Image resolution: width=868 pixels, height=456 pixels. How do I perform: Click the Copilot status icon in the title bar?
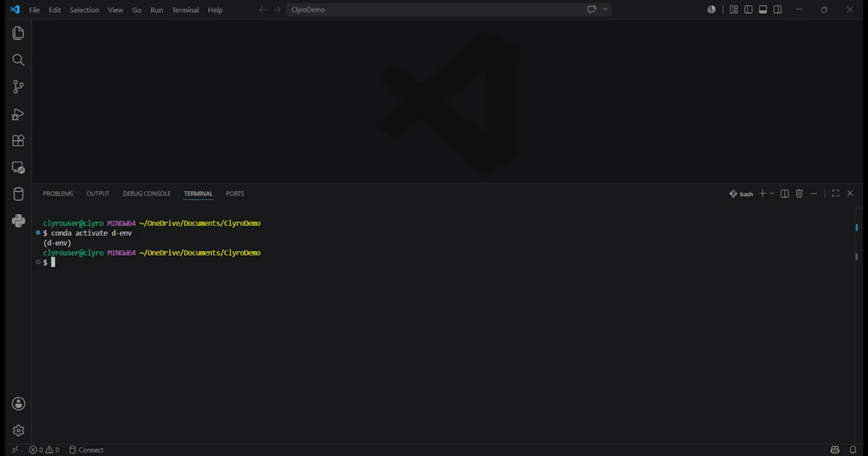pyautogui.click(x=711, y=10)
